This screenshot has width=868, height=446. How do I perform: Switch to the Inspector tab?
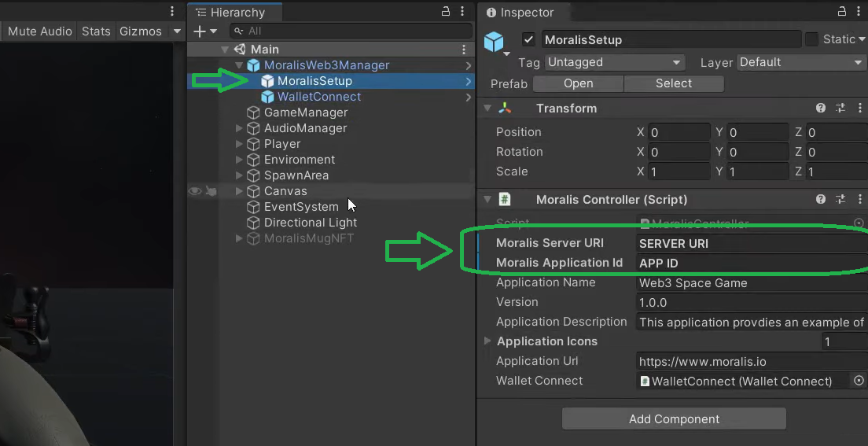(520, 12)
